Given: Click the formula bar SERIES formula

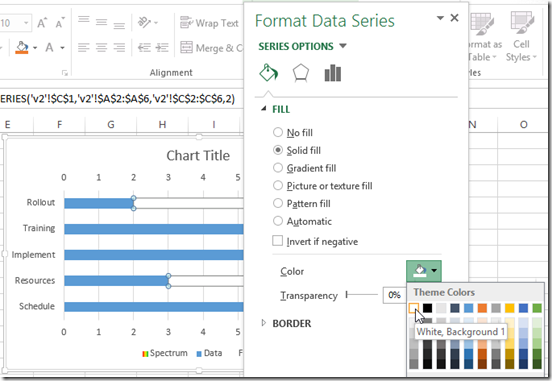Looking at the screenshot, I should [x=118, y=99].
